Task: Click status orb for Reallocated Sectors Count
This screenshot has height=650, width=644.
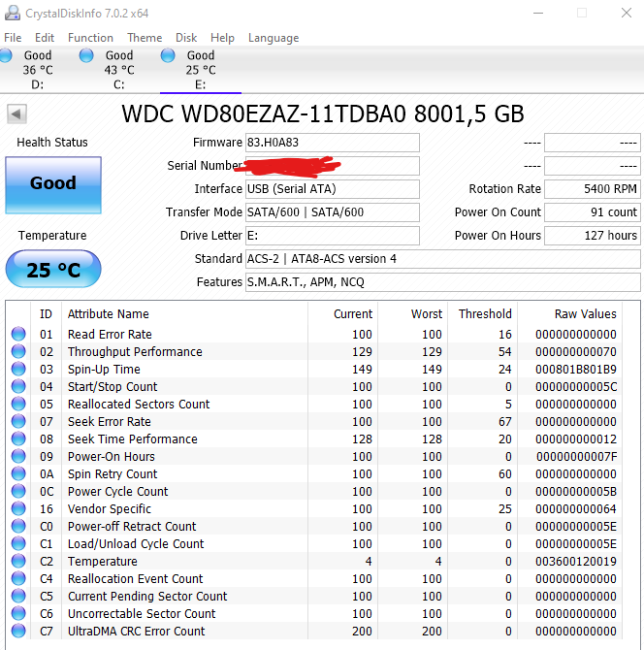Action: click(x=18, y=404)
